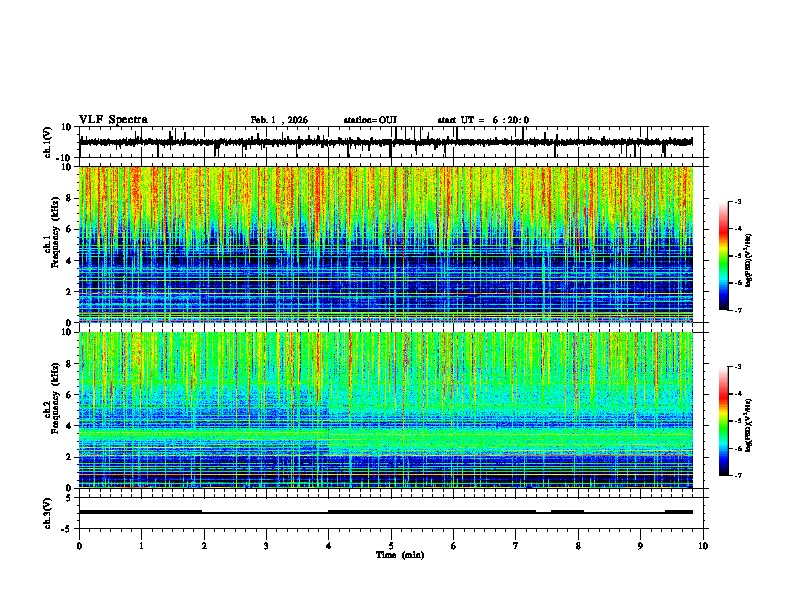This screenshot has width=792, height=612.
Task: Click the "8" kHz tick of ch.1 spectrogram
Action: pyautogui.click(x=70, y=198)
